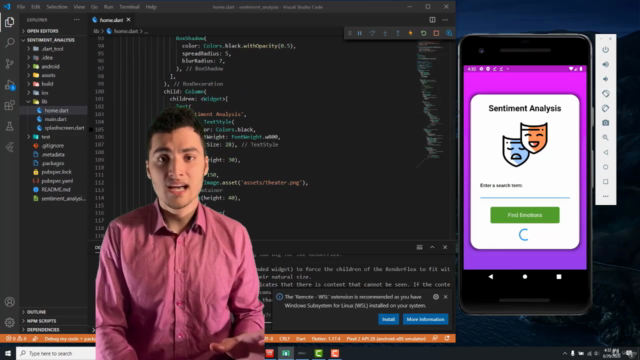Open Explorer panel More Actions ellipsis
640x360 pixels.
click(x=77, y=20)
